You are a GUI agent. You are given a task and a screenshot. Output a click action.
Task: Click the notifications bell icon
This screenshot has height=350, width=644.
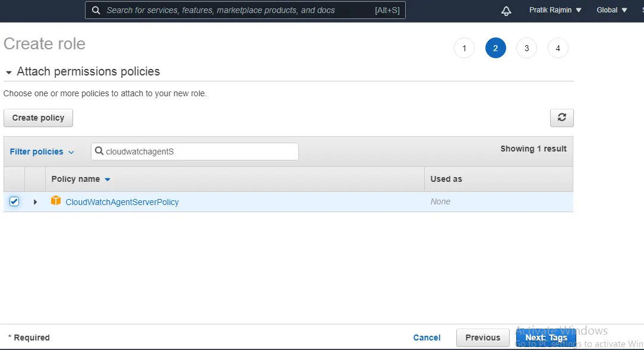pyautogui.click(x=506, y=11)
